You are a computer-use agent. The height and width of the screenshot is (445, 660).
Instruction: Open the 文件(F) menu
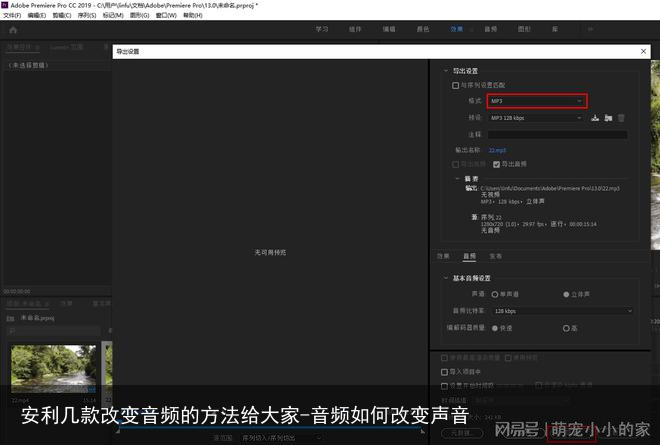coord(12,15)
